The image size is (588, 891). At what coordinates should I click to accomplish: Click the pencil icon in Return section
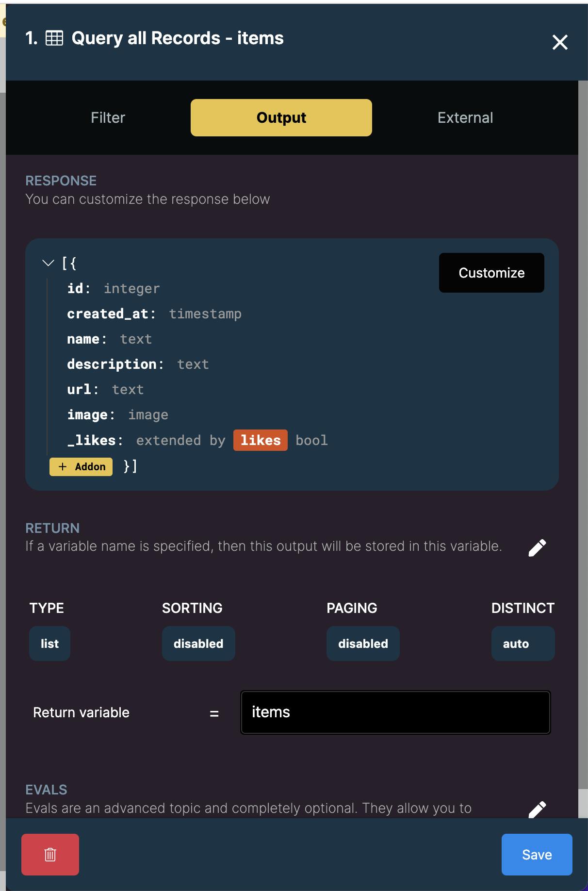coord(537,547)
